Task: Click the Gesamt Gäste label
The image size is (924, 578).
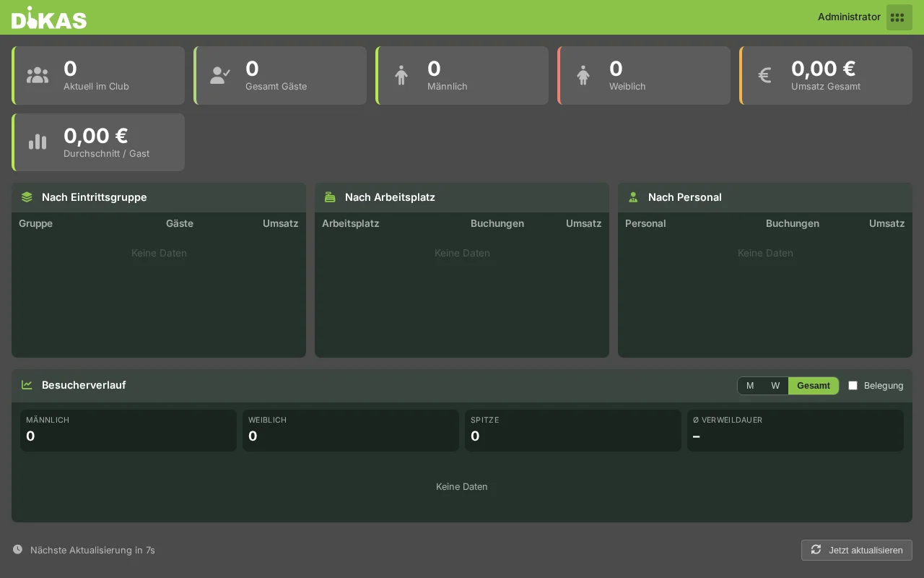Action: 276,87
